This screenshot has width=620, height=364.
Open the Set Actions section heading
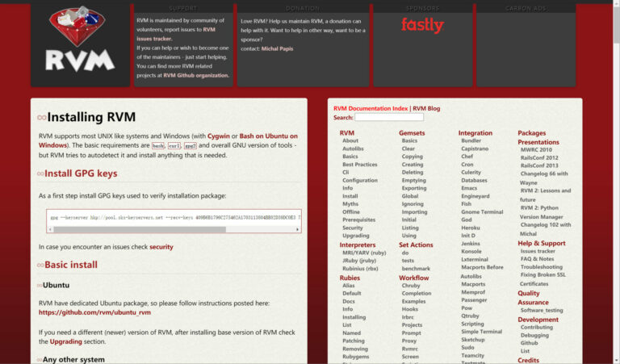(x=416, y=245)
